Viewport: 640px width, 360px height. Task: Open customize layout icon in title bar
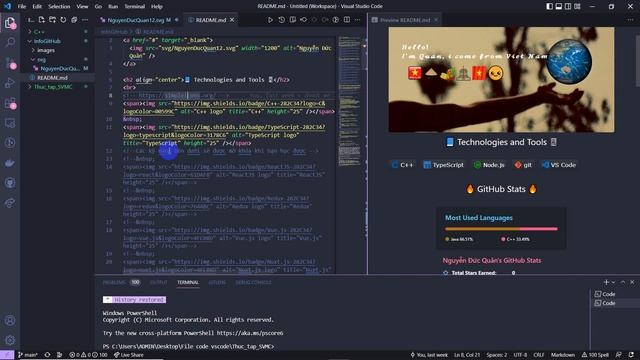click(x=577, y=6)
